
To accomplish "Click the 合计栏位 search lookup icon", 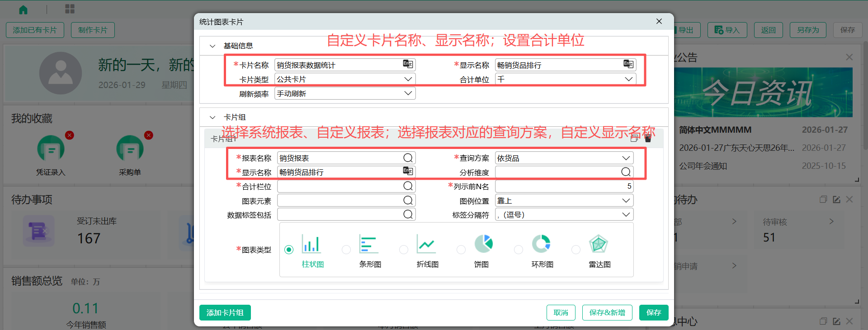I will click(x=408, y=186).
